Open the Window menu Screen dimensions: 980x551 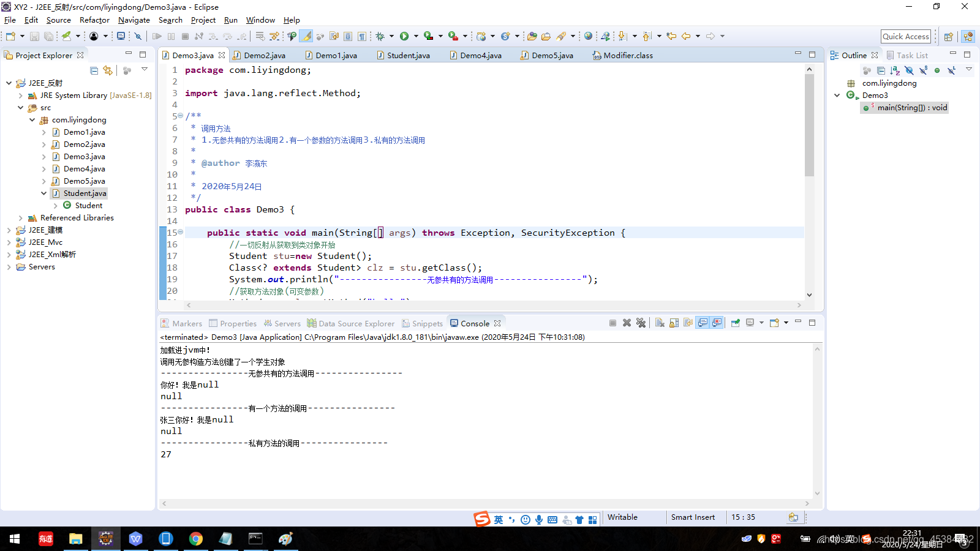pos(260,20)
